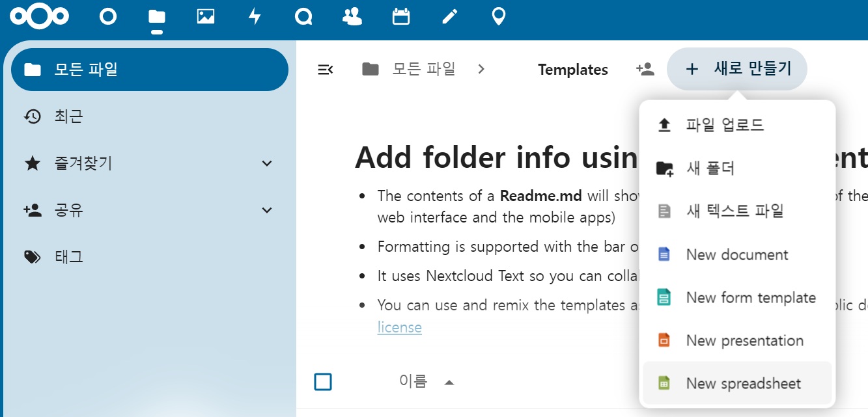Click the folder icon in breadcrumb
The image size is (868, 417).
371,69
